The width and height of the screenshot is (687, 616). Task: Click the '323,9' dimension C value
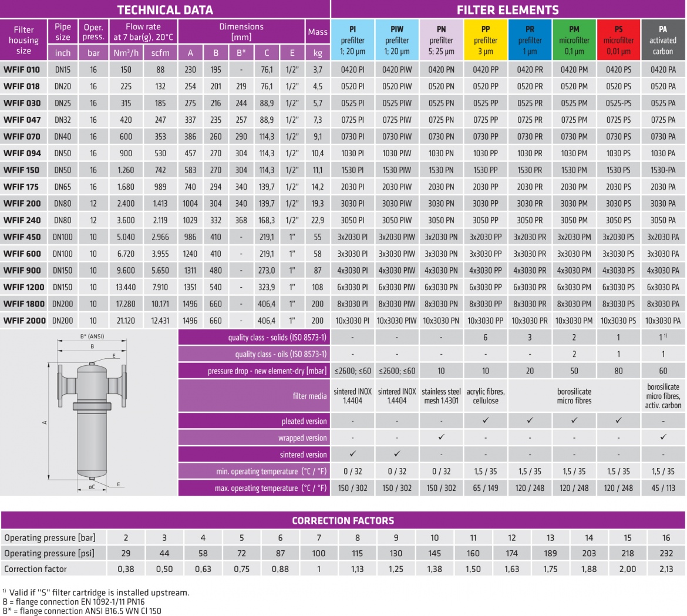pos(267,287)
